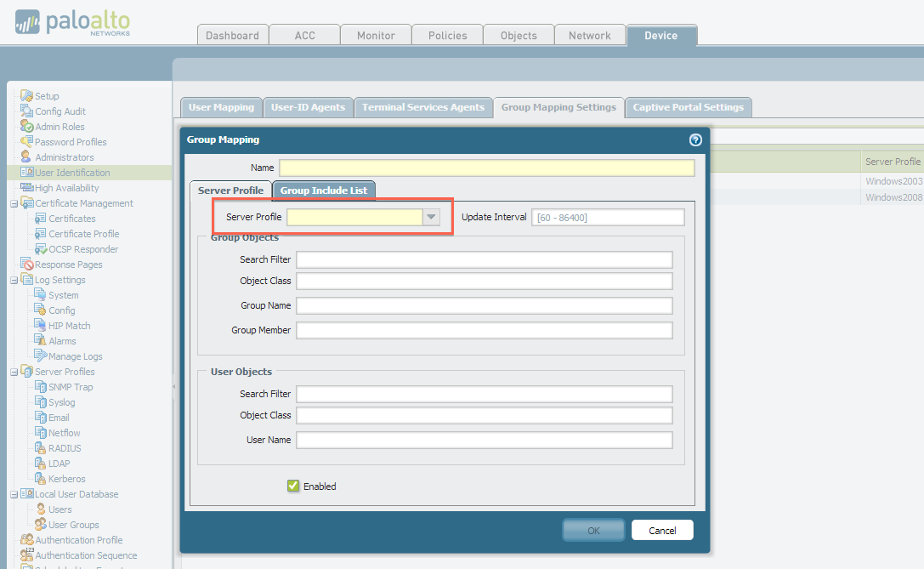This screenshot has height=569, width=924.
Task: Cancel the Group Mapping dialog
Action: pyautogui.click(x=662, y=530)
